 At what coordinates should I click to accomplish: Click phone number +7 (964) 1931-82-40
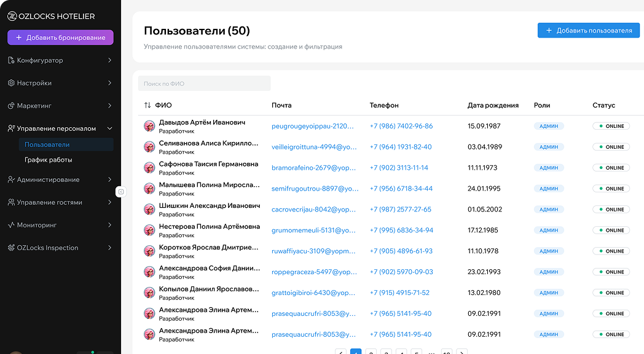coord(401,147)
